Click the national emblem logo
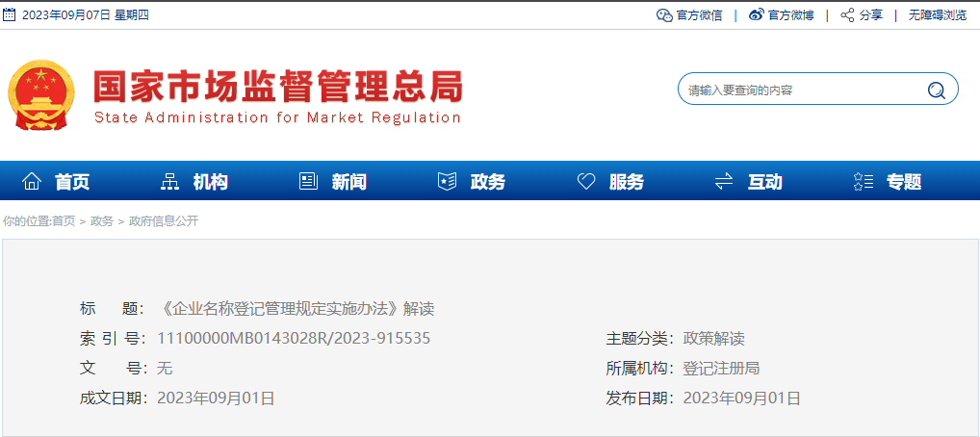This screenshot has width=980, height=437. [x=41, y=96]
